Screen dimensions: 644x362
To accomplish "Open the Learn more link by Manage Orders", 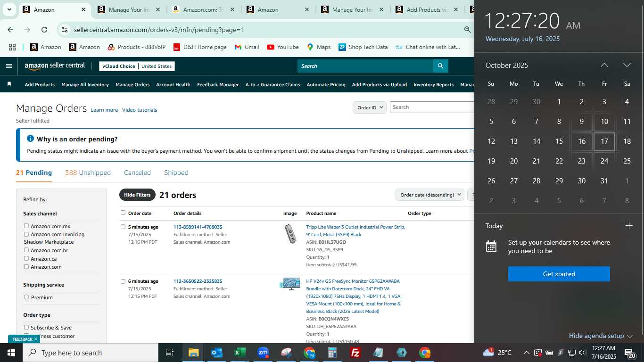I will (104, 110).
